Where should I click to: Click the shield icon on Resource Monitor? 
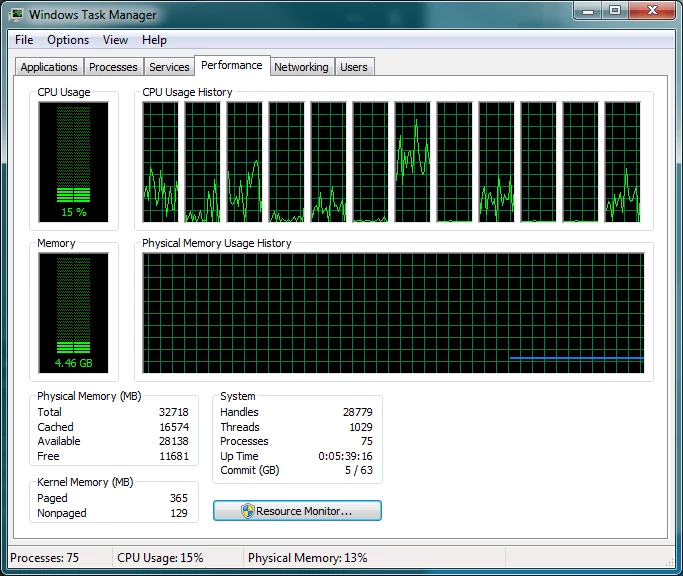tap(247, 511)
